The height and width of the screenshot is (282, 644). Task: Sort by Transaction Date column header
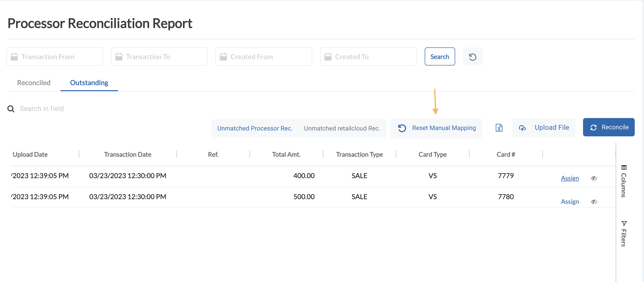tap(128, 154)
